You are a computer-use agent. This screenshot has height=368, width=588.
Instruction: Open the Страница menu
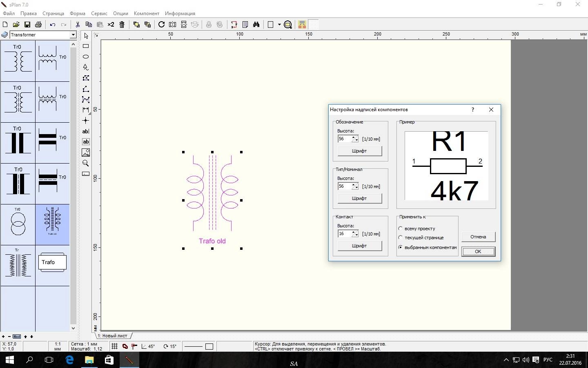click(53, 13)
